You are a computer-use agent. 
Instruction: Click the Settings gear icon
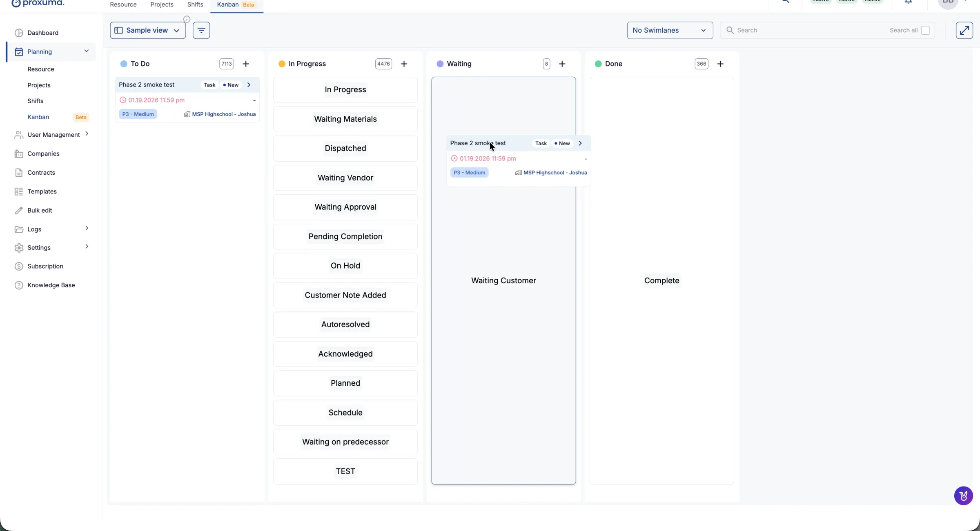coord(19,248)
